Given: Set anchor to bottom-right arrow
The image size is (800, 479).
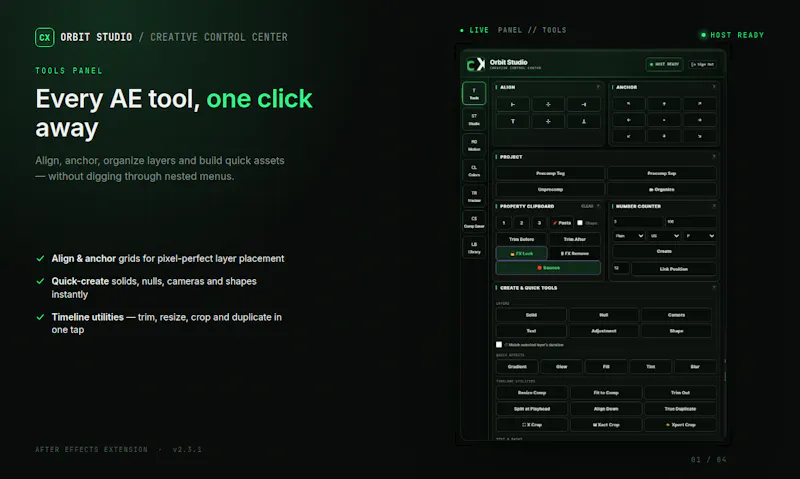Looking at the screenshot, I should coord(699,136).
